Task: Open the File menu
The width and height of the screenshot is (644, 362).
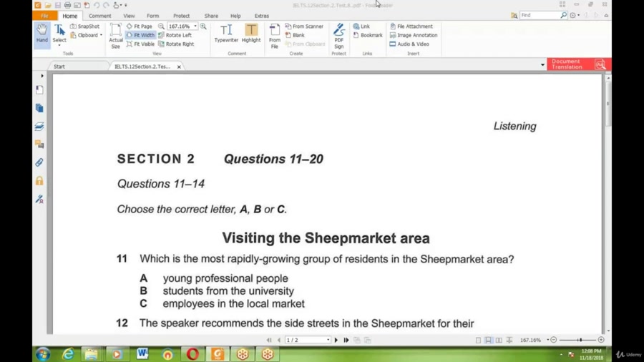Action: point(44,16)
